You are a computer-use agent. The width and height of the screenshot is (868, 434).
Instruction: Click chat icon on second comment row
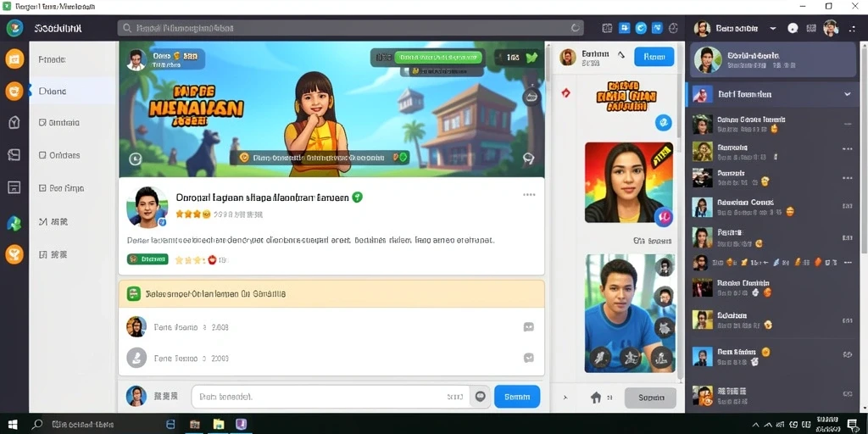[529, 359]
